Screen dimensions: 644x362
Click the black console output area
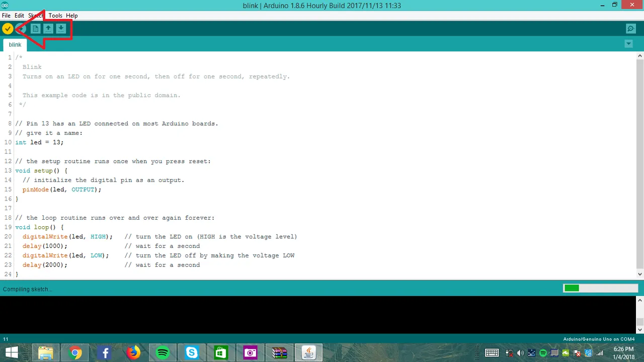click(x=318, y=315)
